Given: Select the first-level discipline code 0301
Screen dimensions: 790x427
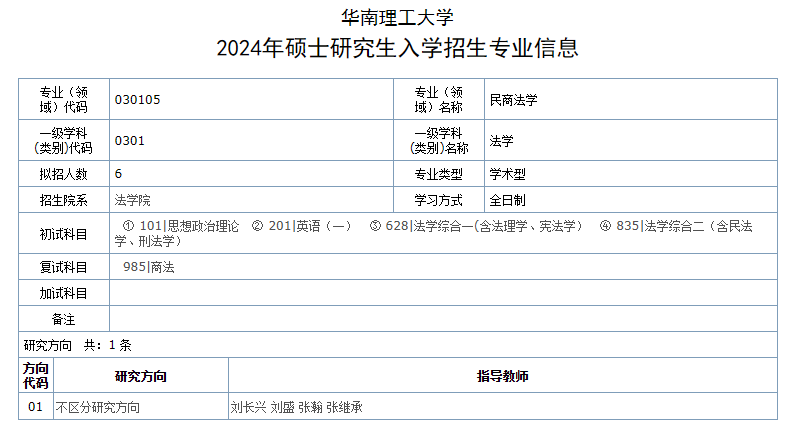Looking at the screenshot, I should tap(130, 141).
